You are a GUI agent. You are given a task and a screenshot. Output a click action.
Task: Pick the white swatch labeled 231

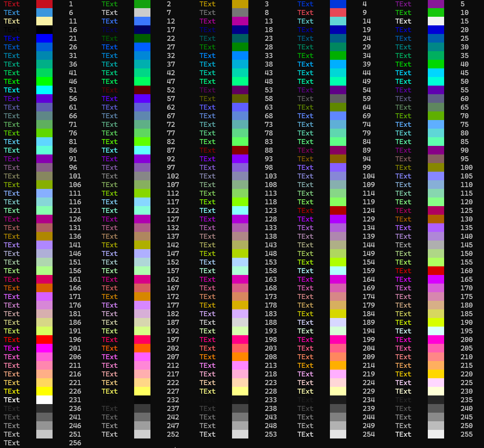click(x=44, y=400)
